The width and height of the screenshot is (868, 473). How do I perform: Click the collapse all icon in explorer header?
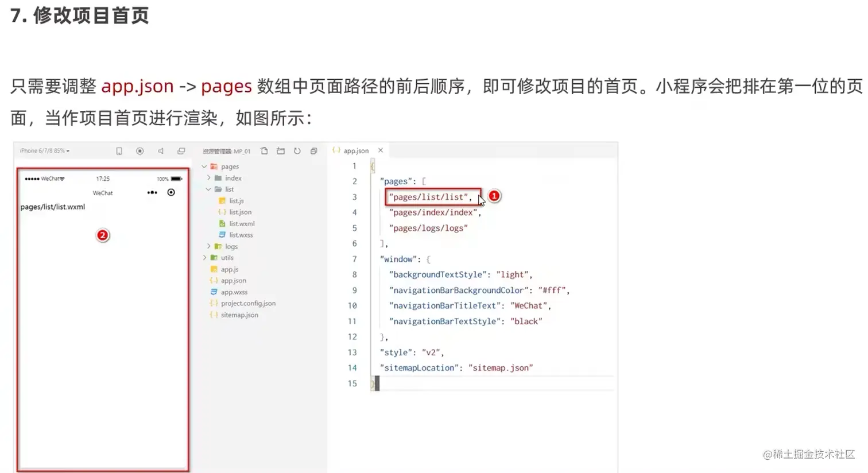314,151
